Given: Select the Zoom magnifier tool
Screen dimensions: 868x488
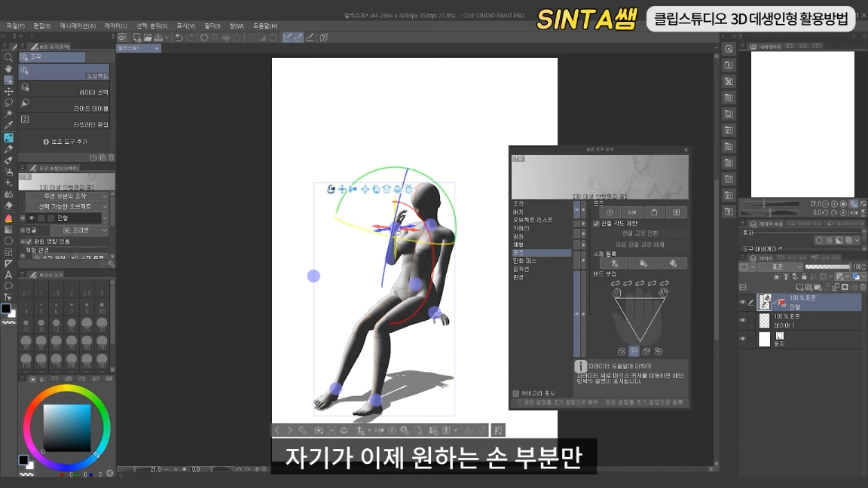Looking at the screenshot, I should 8,57.
